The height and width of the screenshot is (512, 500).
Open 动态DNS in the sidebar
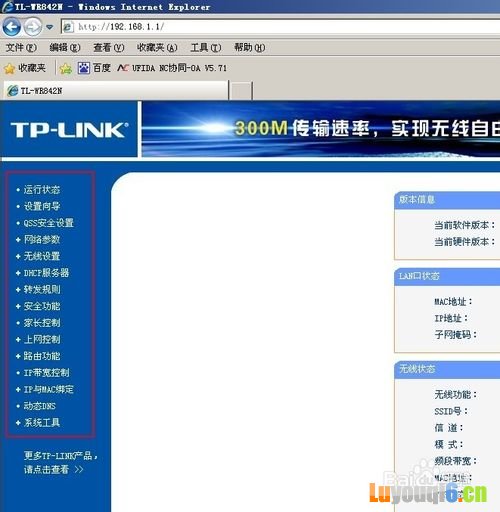click(39, 406)
